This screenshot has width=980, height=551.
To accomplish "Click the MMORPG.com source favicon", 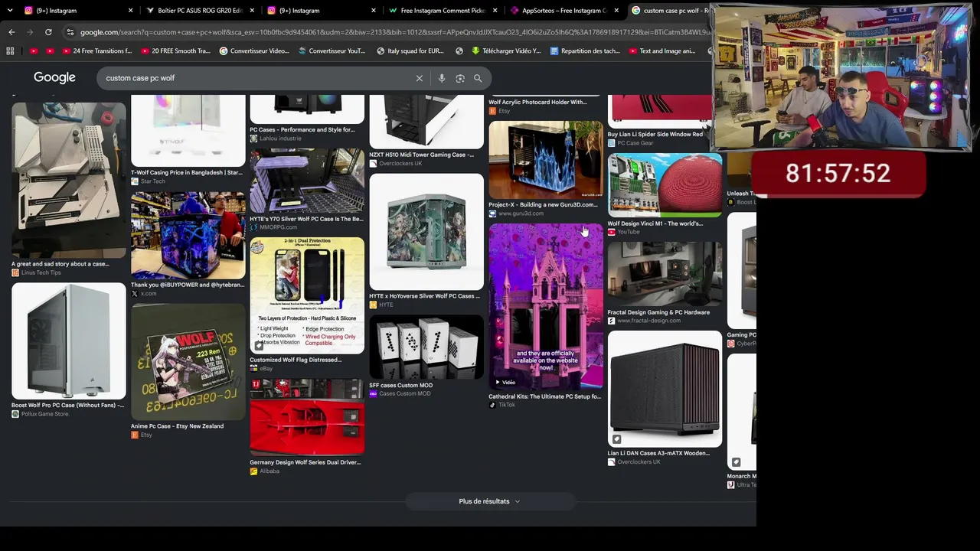I will click(253, 227).
